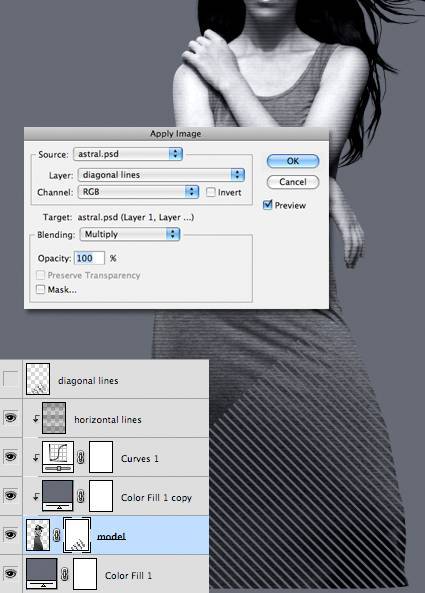This screenshot has width=425, height=593.
Task: Open the Layer dropdown showing diagonal lines
Action: tap(161, 175)
